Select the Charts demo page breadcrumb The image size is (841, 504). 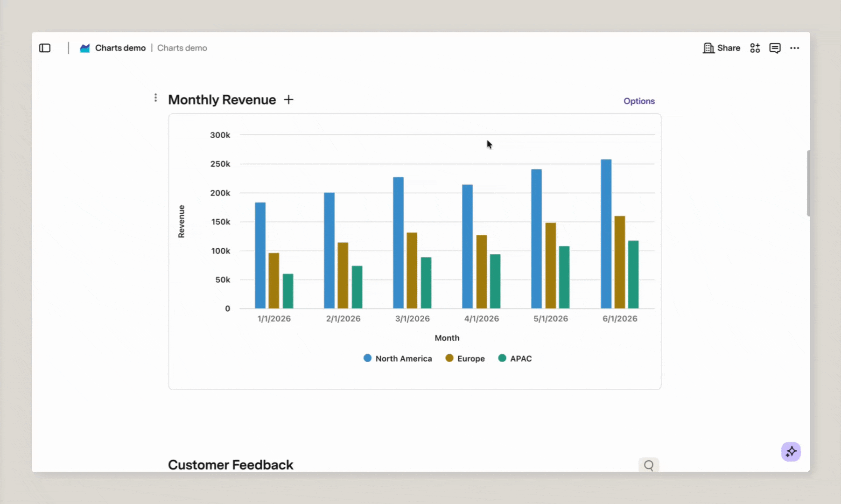182,48
